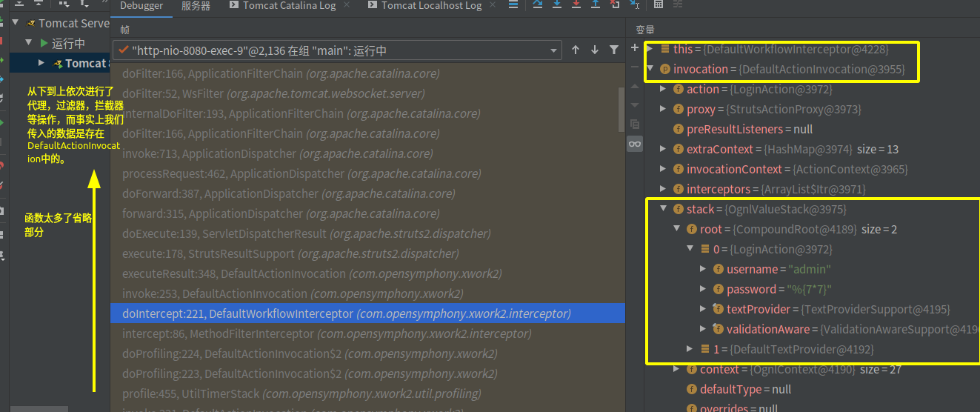Click the filter frames funnel icon

[x=614, y=50]
